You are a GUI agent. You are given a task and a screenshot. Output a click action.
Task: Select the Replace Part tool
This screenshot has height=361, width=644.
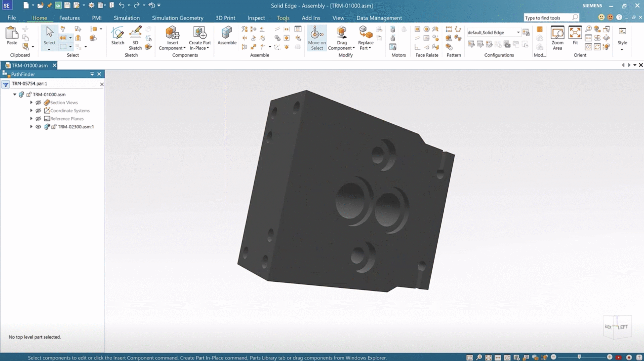click(x=365, y=38)
